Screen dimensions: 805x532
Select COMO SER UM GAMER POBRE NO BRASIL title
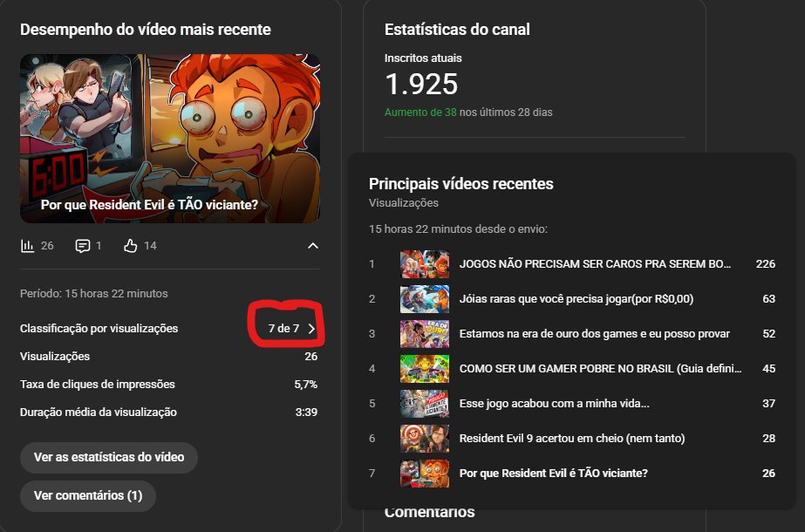(600, 369)
